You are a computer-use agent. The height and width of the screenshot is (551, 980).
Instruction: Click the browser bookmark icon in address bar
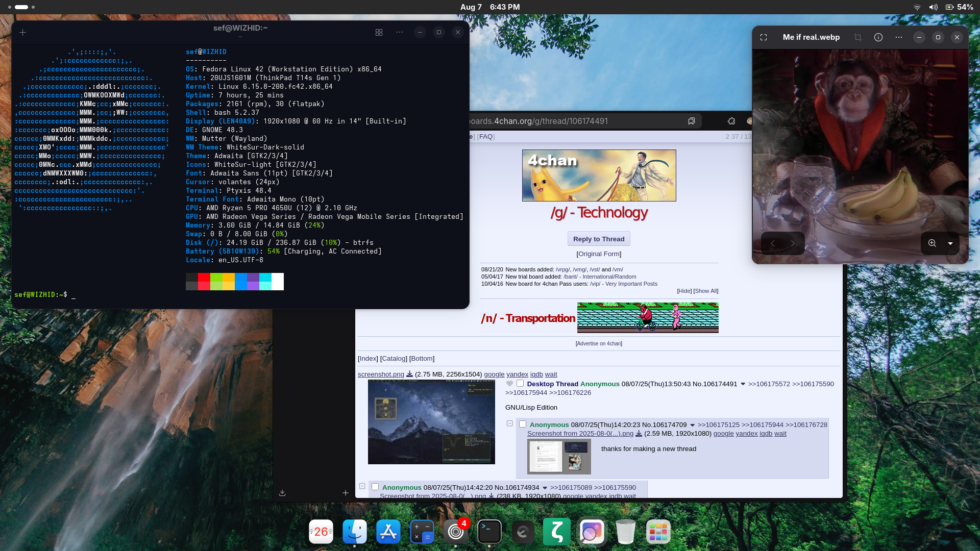[x=691, y=121]
